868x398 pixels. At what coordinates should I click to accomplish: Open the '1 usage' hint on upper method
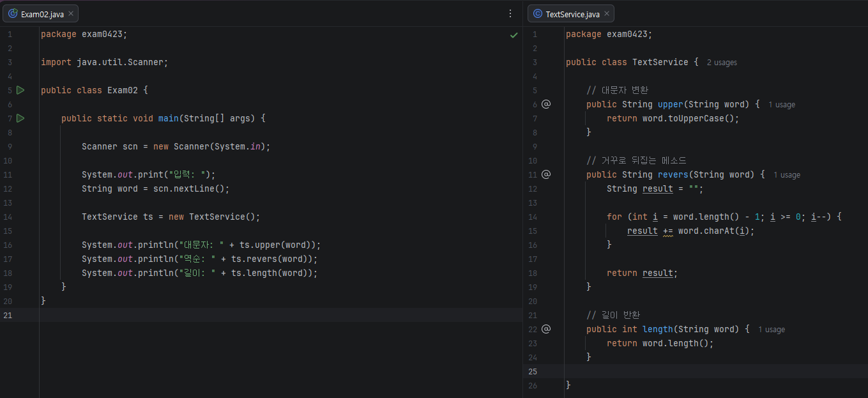782,105
